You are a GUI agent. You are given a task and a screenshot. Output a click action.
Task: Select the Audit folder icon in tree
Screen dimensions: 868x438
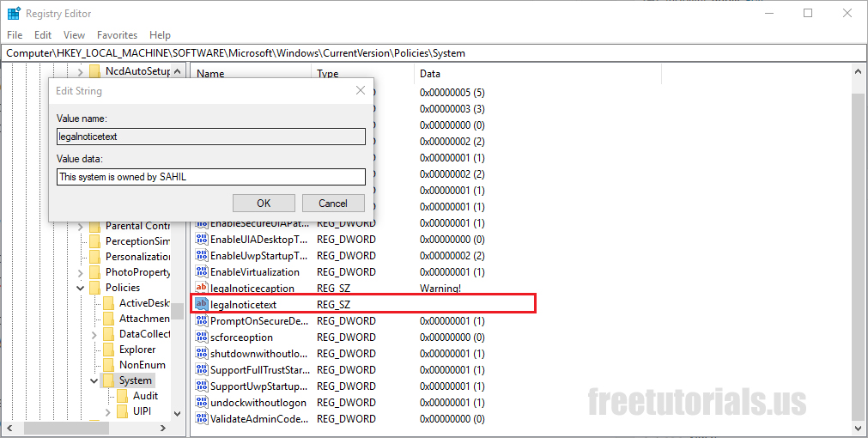(x=123, y=396)
